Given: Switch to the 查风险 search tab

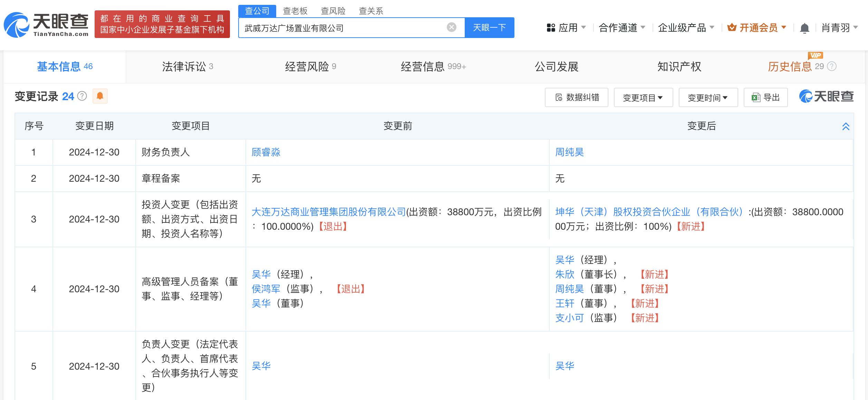Looking at the screenshot, I should pos(333,11).
